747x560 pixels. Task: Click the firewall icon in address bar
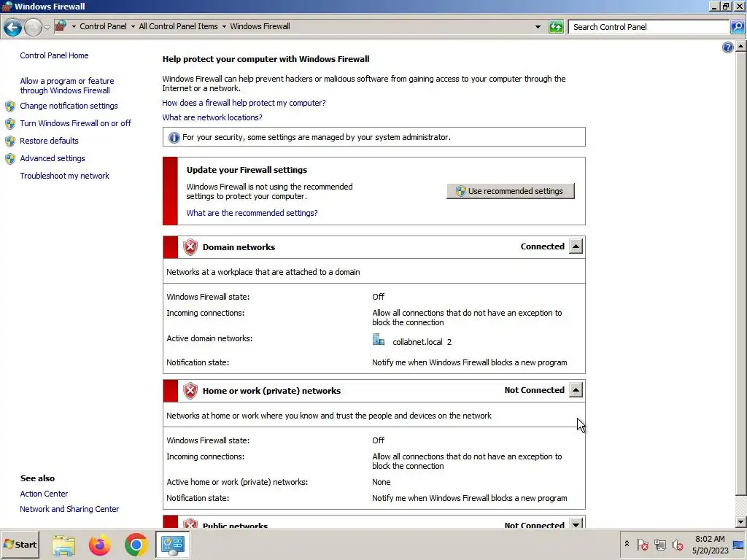(61, 26)
